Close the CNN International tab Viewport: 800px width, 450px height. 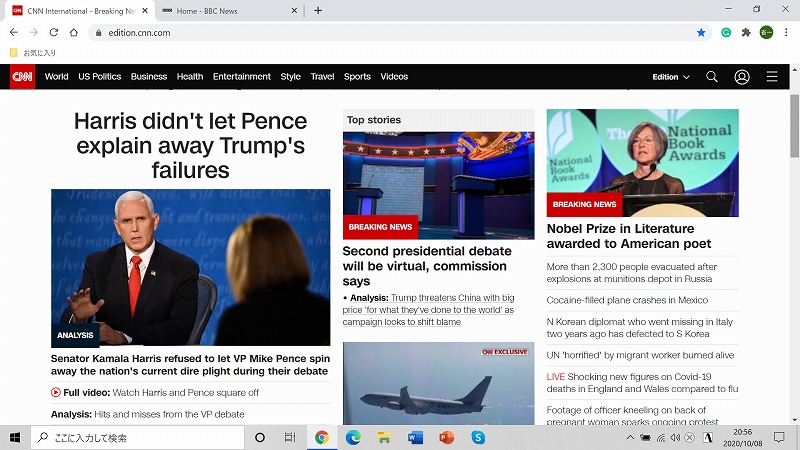pyautogui.click(x=145, y=10)
